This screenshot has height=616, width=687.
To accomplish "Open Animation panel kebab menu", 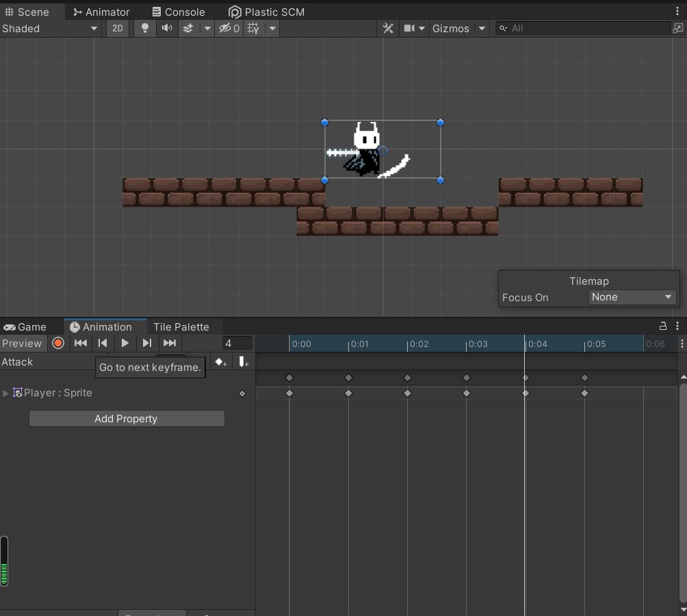I will pyautogui.click(x=677, y=326).
